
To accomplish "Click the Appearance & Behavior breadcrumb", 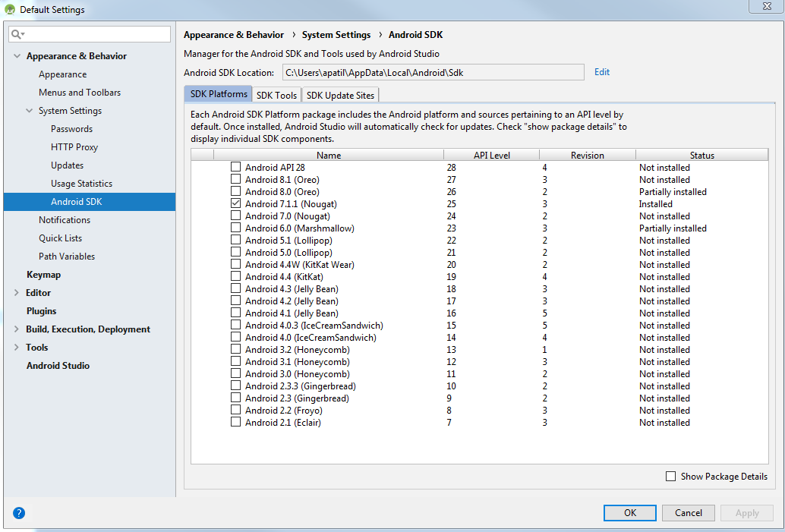I will point(234,35).
